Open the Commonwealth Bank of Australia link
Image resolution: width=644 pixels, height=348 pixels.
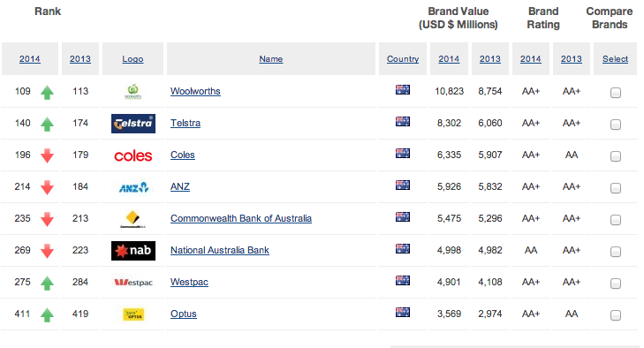241,218
